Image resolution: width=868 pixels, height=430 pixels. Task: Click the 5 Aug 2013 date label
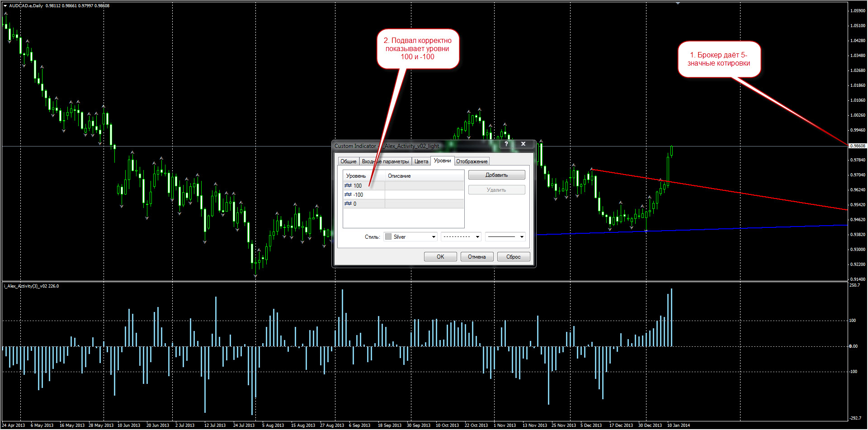273,425
